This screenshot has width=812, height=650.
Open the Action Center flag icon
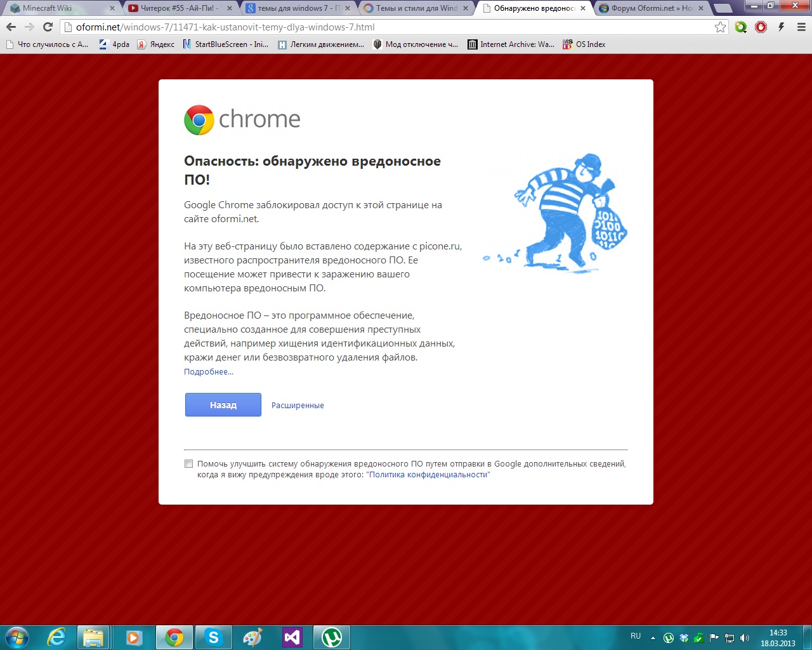click(x=714, y=638)
